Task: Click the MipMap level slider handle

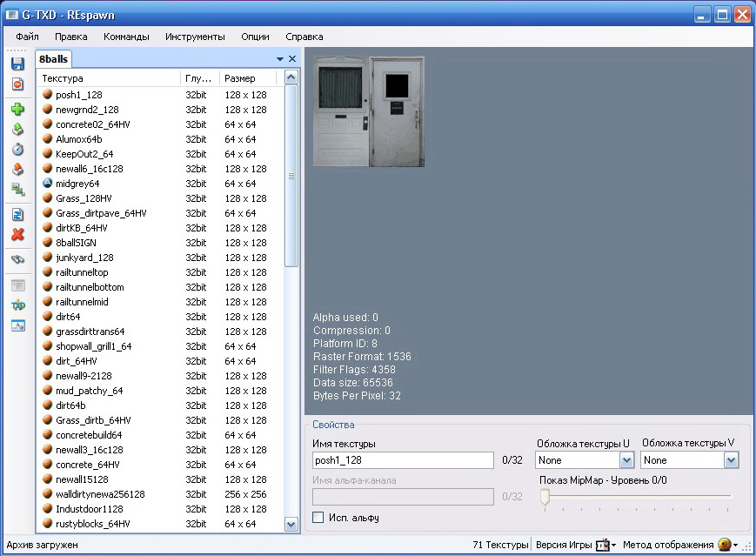Action: [545, 497]
